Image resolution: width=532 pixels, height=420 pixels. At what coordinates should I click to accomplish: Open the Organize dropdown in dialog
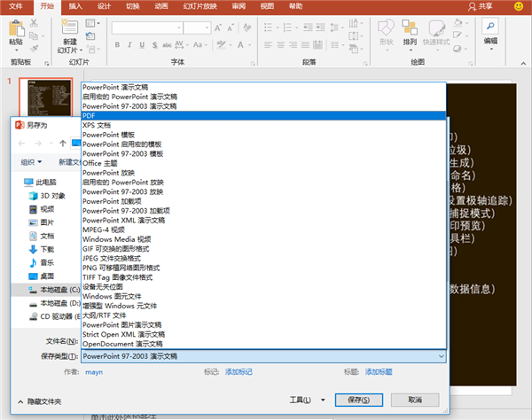click(31, 162)
